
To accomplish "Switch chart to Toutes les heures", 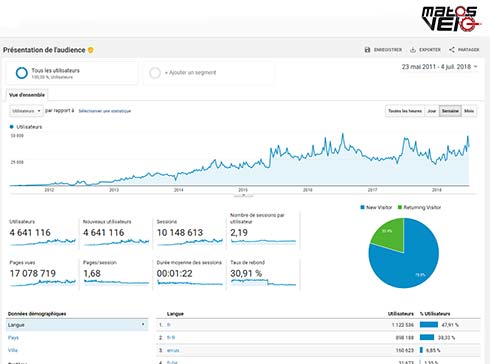I will click(x=405, y=111).
